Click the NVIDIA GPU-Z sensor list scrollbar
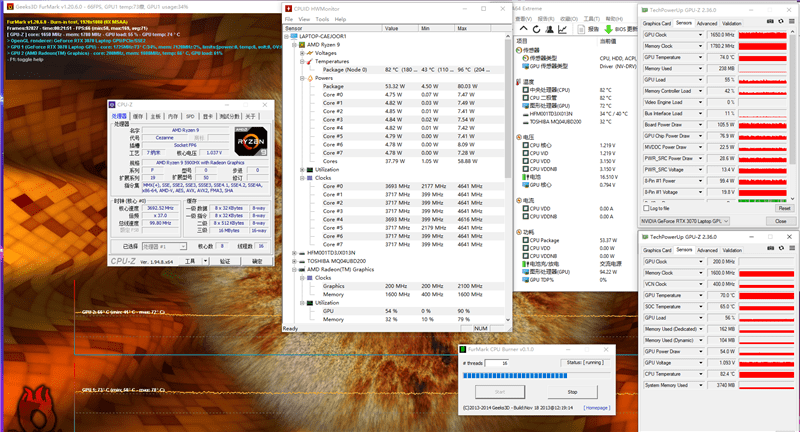 click(792, 115)
